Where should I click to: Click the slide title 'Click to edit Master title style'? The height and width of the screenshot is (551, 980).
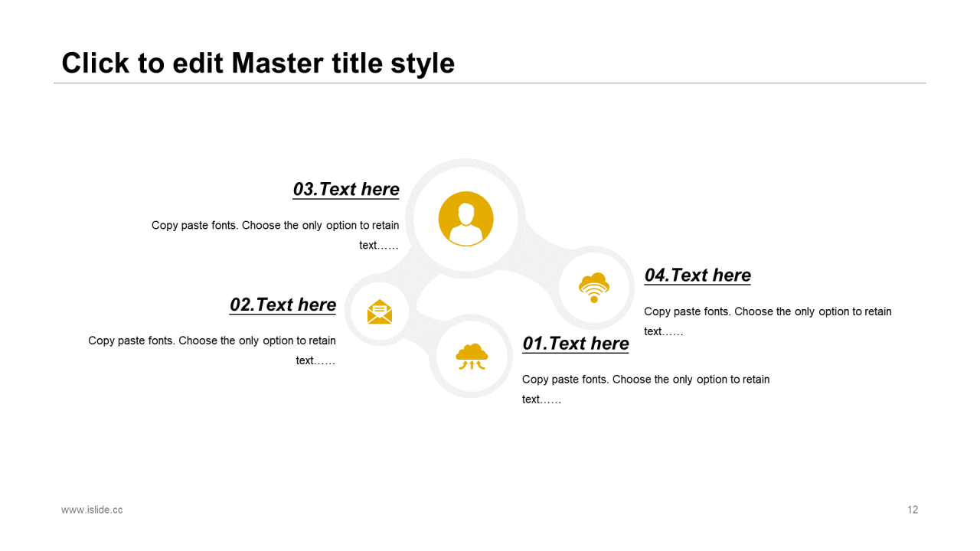[x=258, y=63]
